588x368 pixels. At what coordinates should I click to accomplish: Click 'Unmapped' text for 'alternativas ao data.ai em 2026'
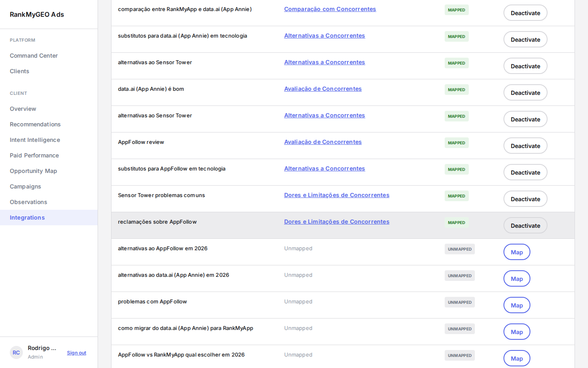(298, 275)
